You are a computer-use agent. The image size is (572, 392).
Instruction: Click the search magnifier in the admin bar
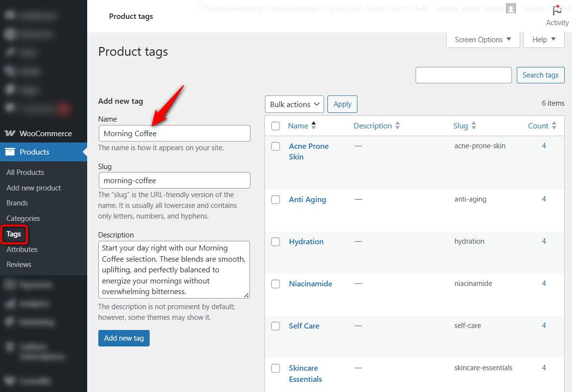[x=200, y=6]
